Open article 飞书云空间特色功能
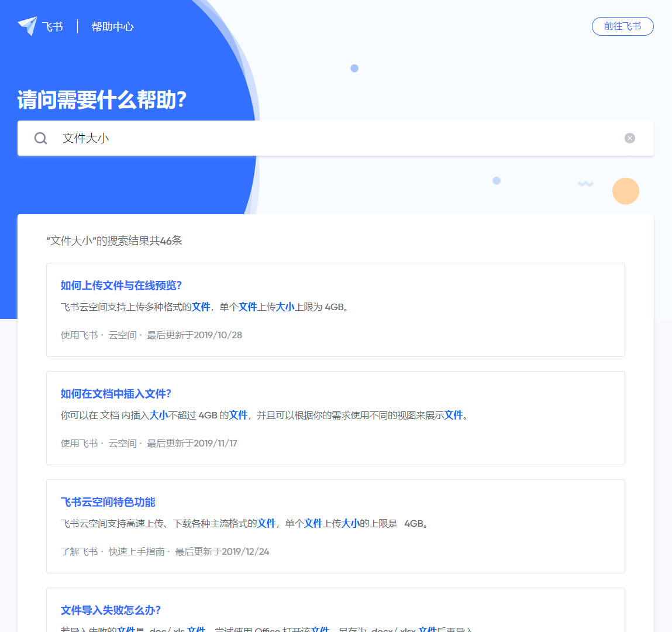Image resolution: width=672 pixels, height=632 pixels. pos(108,502)
